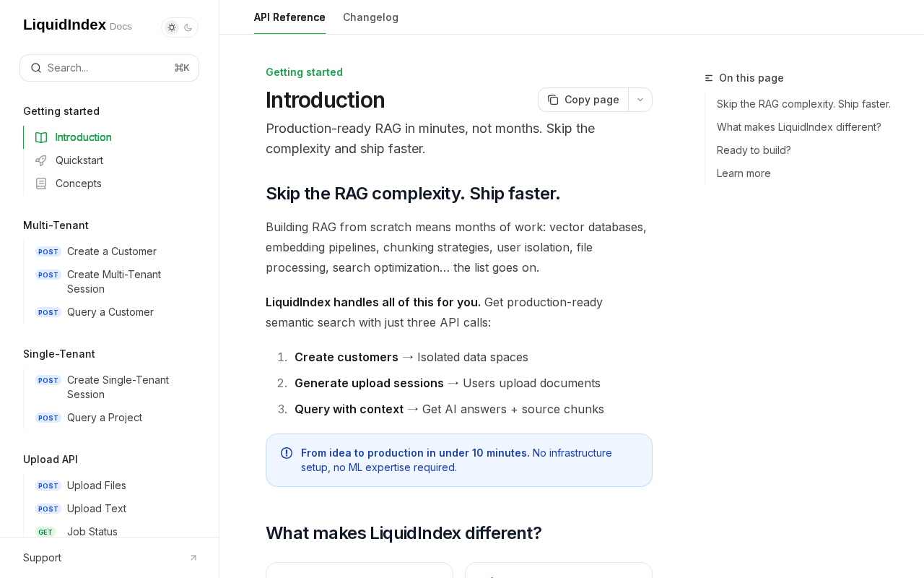Image resolution: width=924 pixels, height=578 pixels.
Task: Open the Changelog tab
Action: (x=370, y=17)
